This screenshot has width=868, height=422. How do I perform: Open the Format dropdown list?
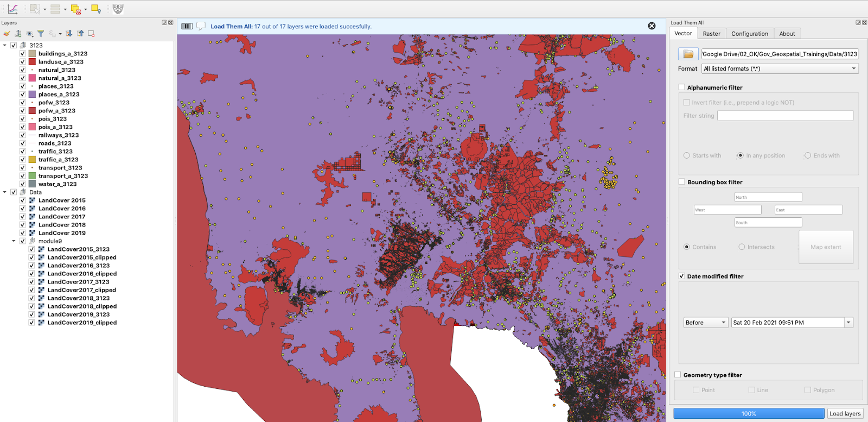[780, 68]
